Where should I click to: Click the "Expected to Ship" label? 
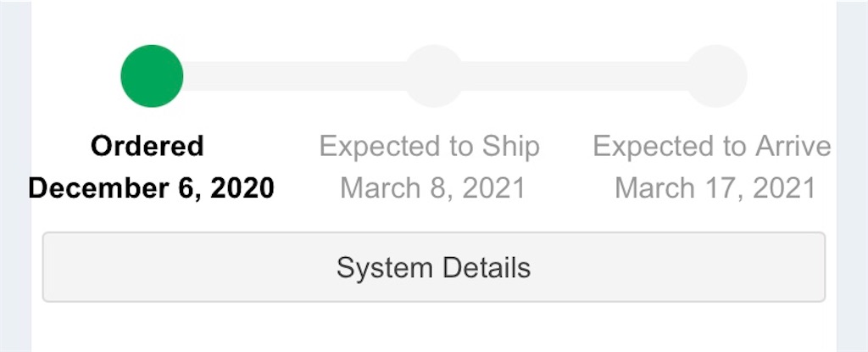(x=429, y=146)
